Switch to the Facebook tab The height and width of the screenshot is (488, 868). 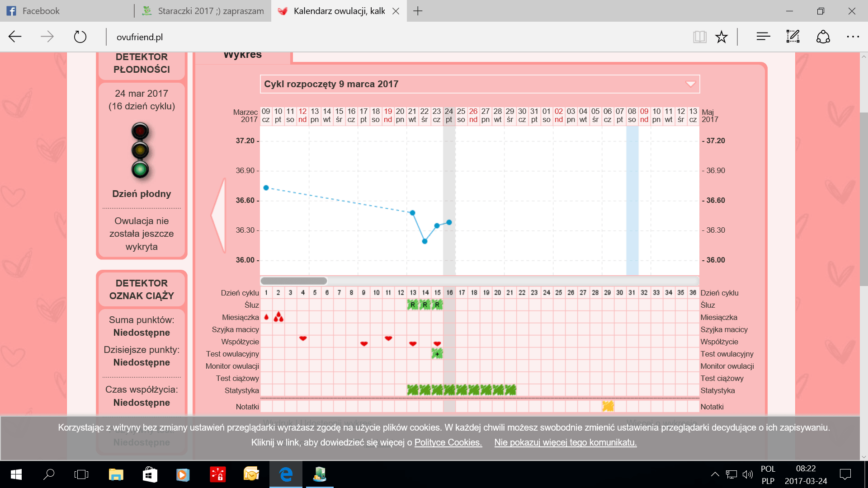pyautogui.click(x=41, y=11)
